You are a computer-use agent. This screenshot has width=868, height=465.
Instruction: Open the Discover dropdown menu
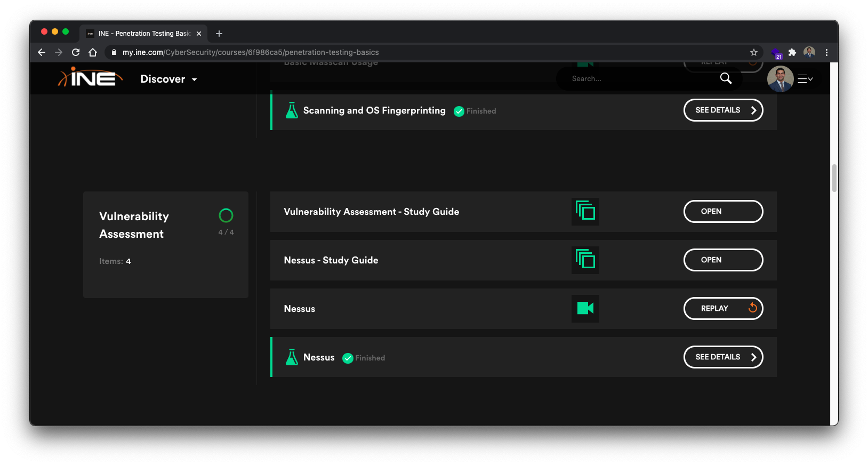pos(168,79)
